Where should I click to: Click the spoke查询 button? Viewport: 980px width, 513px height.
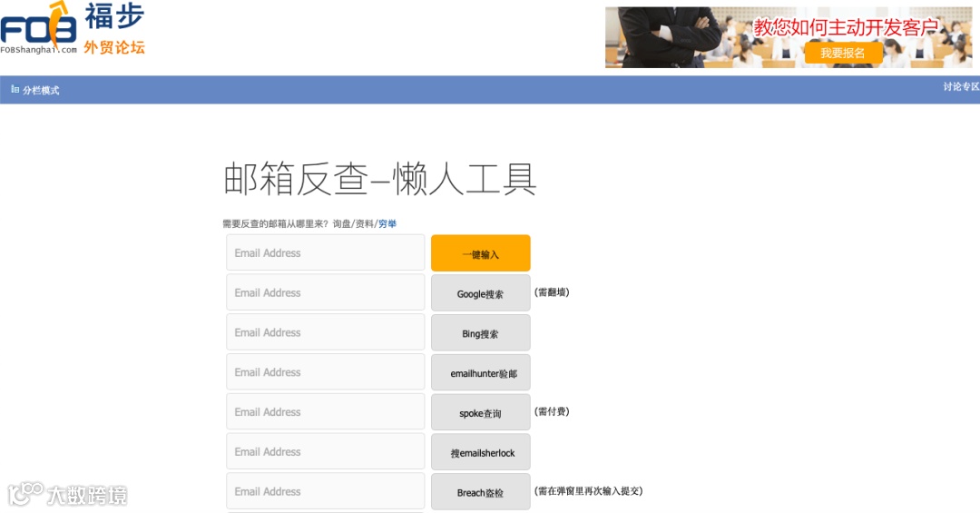[481, 412]
